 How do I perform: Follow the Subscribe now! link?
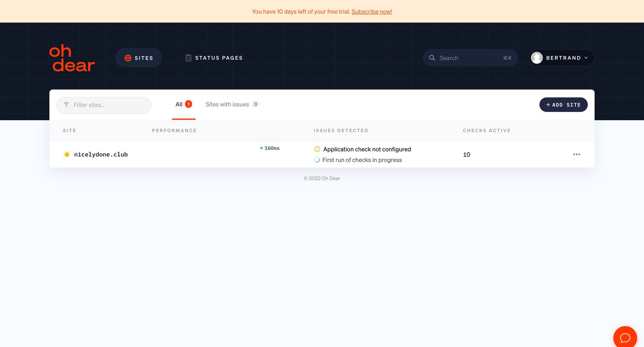[372, 12]
